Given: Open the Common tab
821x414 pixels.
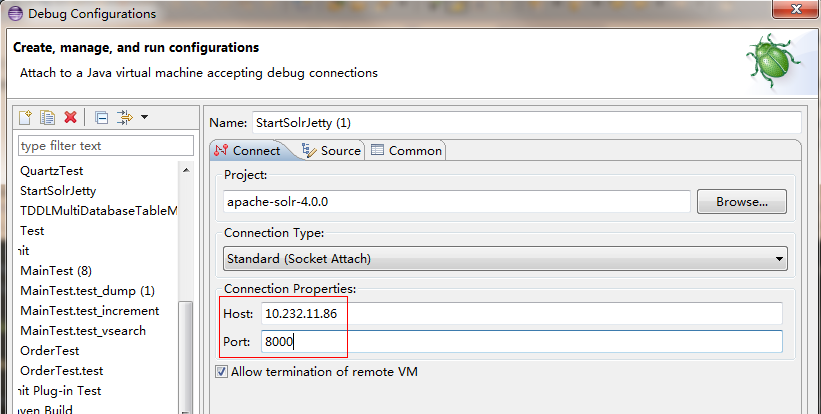Looking at the screenshot, I should point(406,151).
